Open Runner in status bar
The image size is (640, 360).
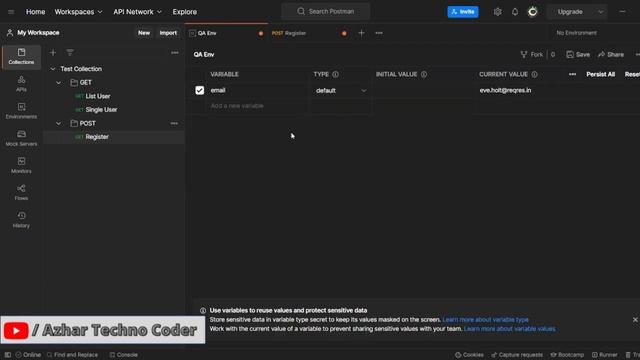coord(604,355)
